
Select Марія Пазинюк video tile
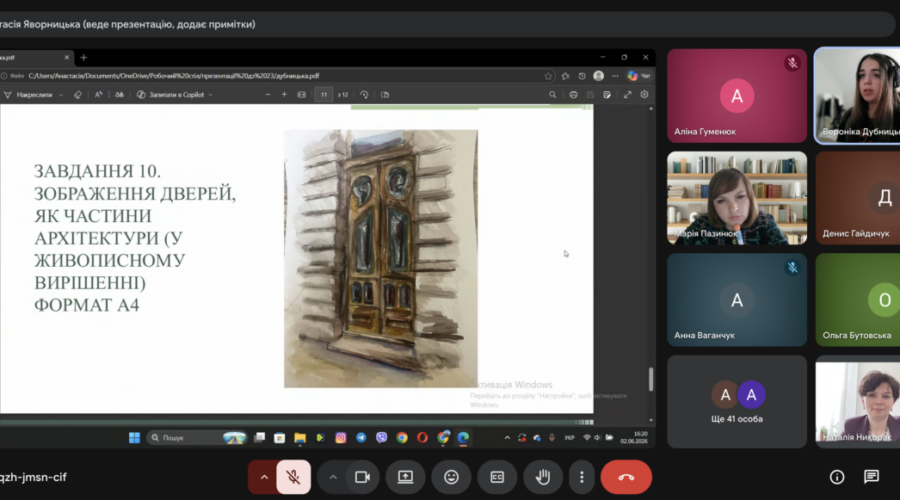(x=737, y=198)
